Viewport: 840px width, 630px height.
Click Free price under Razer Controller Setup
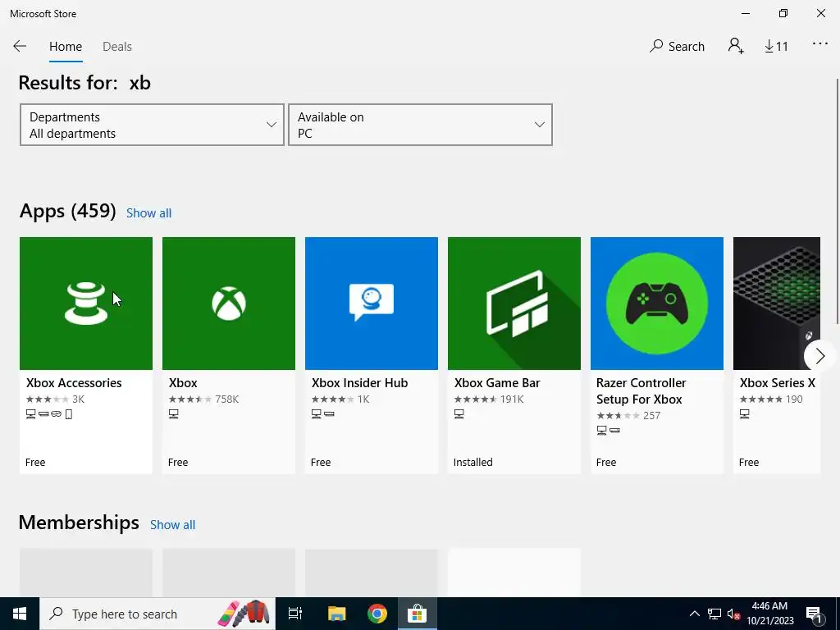(606, 463)
